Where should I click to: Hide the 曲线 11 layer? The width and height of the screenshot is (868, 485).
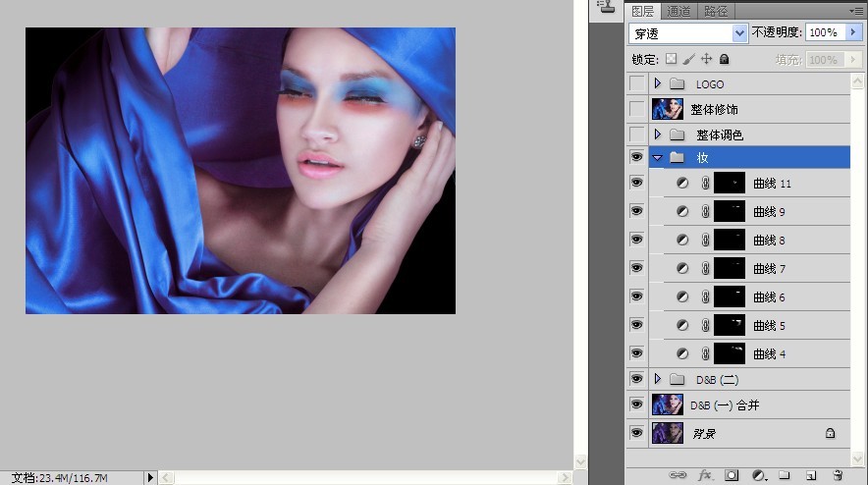tap(637, 183)
